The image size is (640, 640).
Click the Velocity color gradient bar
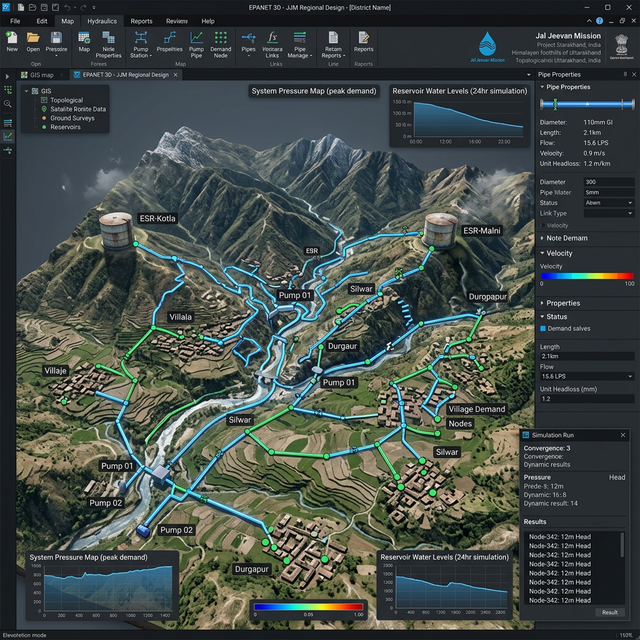(x=586, y=277)
